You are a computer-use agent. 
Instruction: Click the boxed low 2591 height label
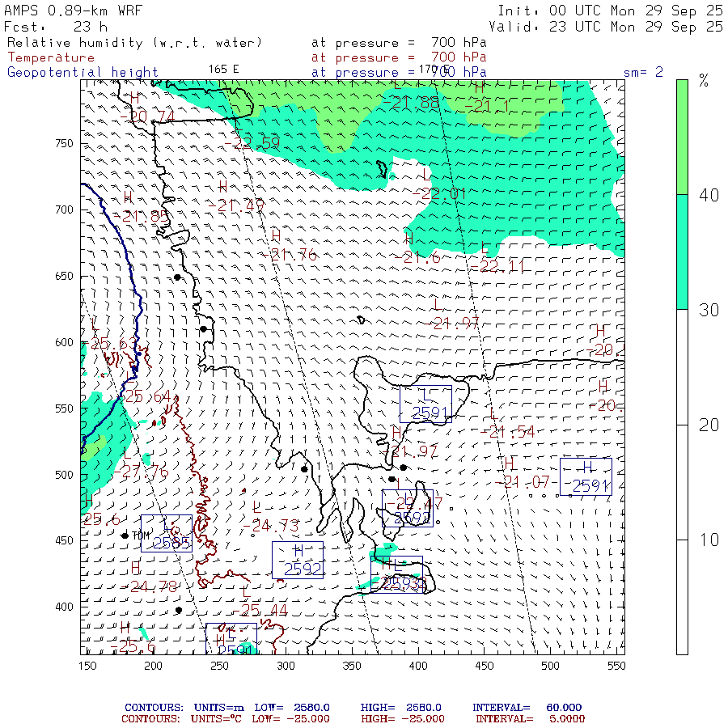[425, 405]
